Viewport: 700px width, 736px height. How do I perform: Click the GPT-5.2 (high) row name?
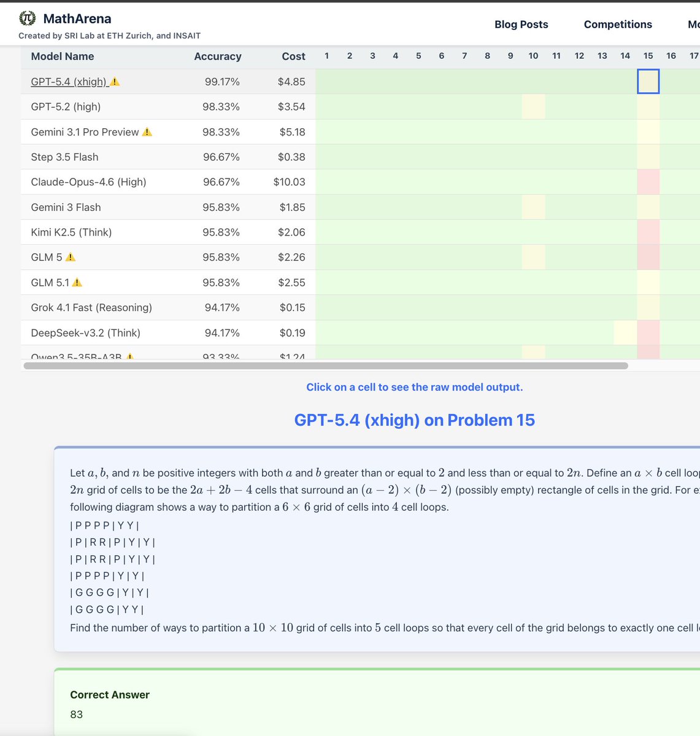click(x=66, y=107)
